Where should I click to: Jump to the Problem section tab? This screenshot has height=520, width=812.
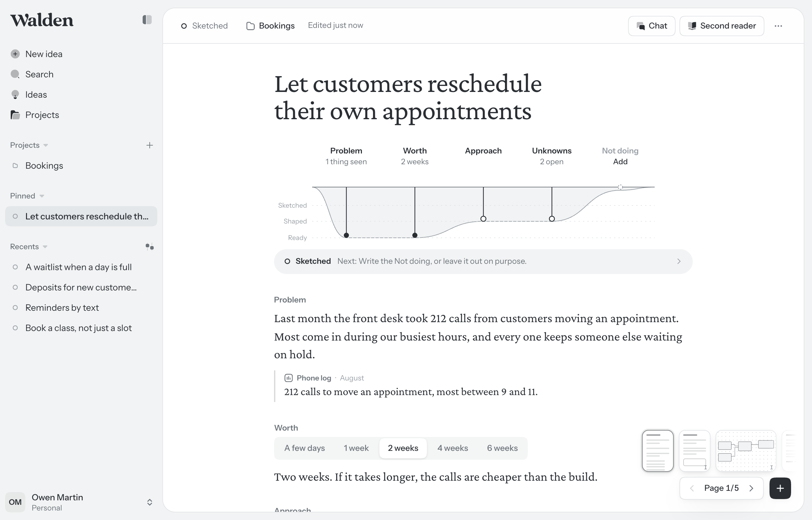(346, 156)
